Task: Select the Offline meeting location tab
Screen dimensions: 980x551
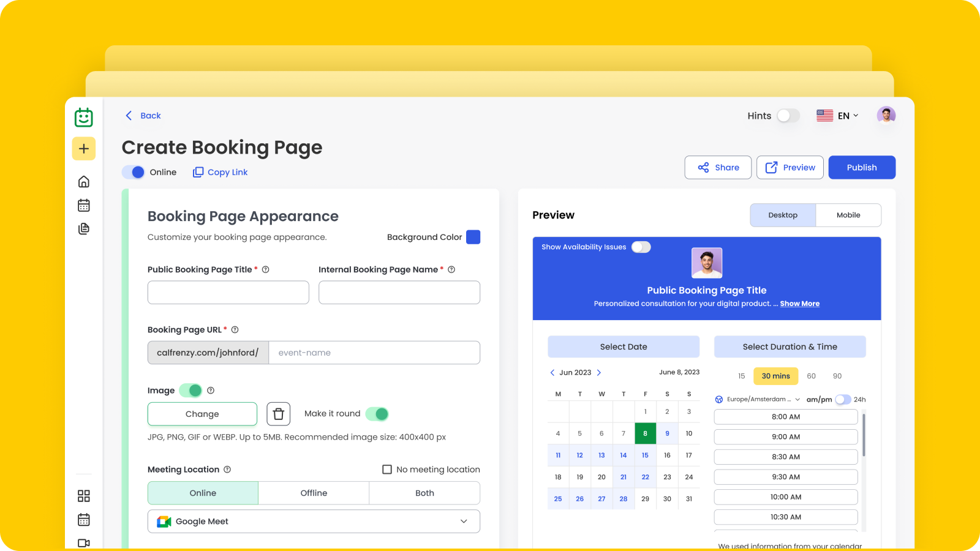Action: tap(314, 493)
